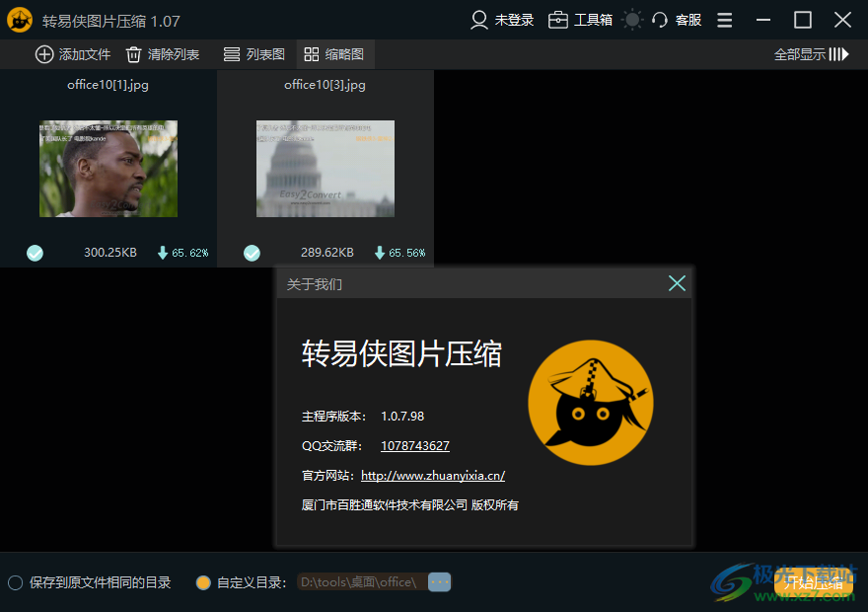The image size is (868, 612).
Task: Contact 客服 via the headset icon
Action: (x=677, y=20)
